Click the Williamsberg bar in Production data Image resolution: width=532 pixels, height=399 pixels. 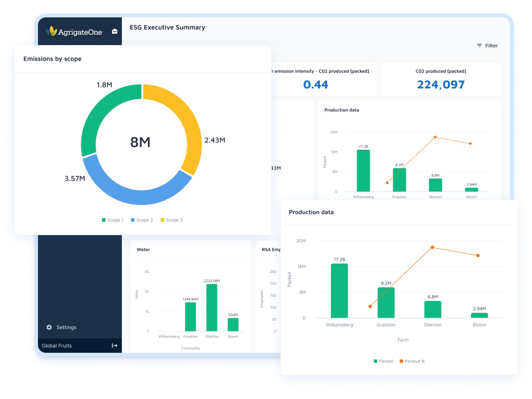(x=339, y=290)
